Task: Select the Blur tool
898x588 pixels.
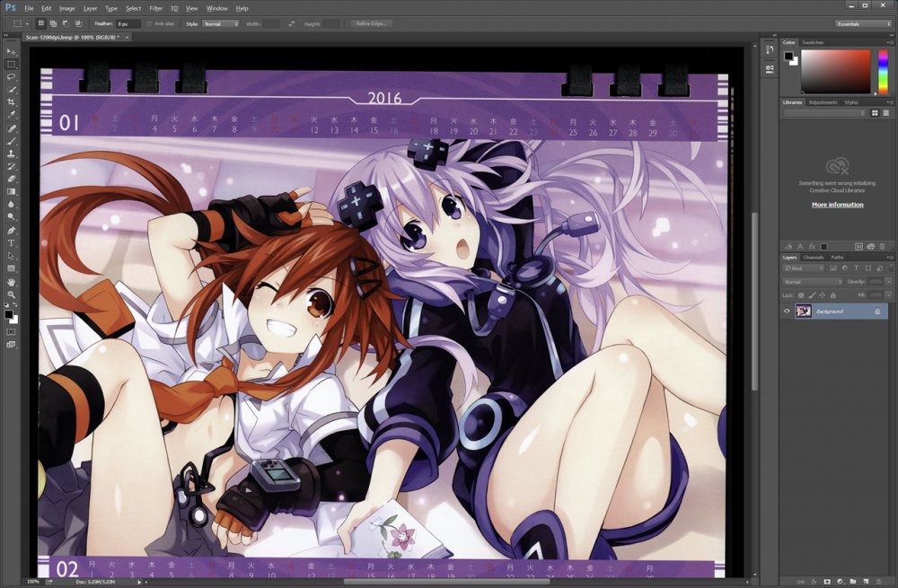Action: tap(11, 205)
